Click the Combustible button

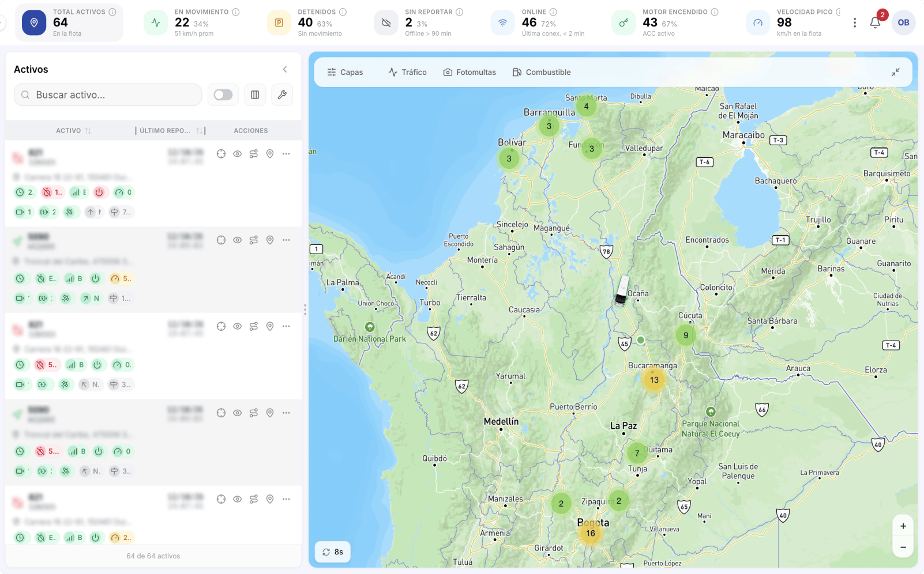542,72
